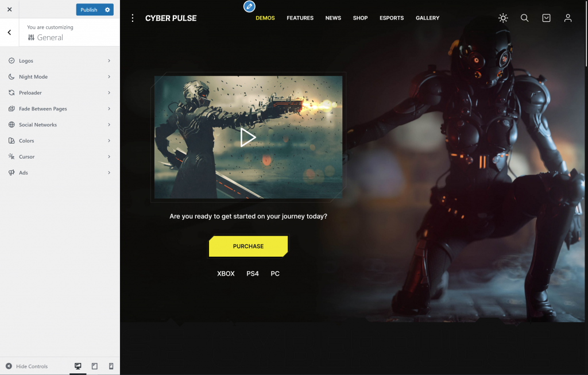Image resolution: width=588 pixels, height=375 pixels.
Task: Open the three-dot site menu
Action: coord(133,18)
